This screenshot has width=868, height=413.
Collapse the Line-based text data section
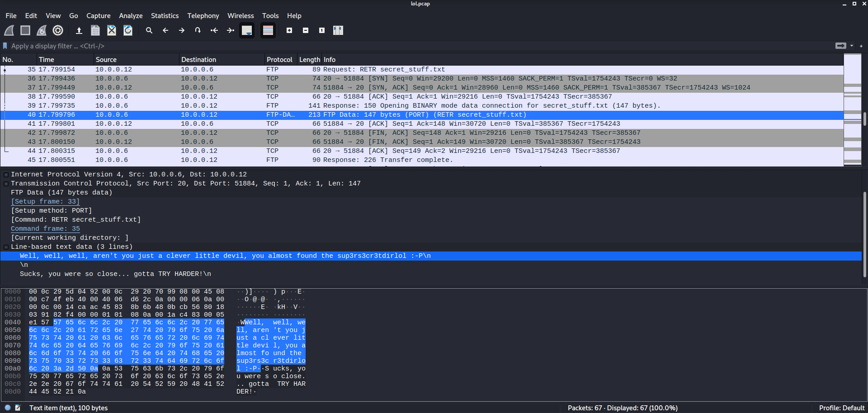tap(5, 247)
